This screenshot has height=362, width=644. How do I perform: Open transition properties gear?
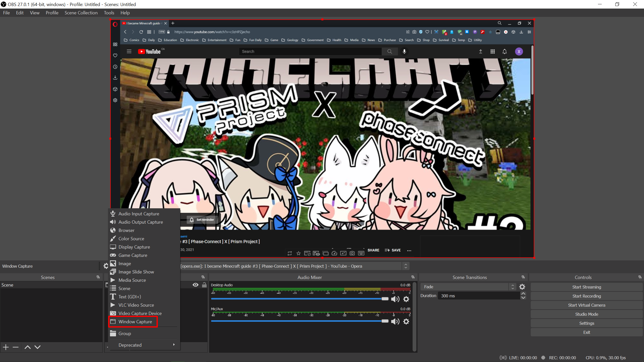pos(522,287)
